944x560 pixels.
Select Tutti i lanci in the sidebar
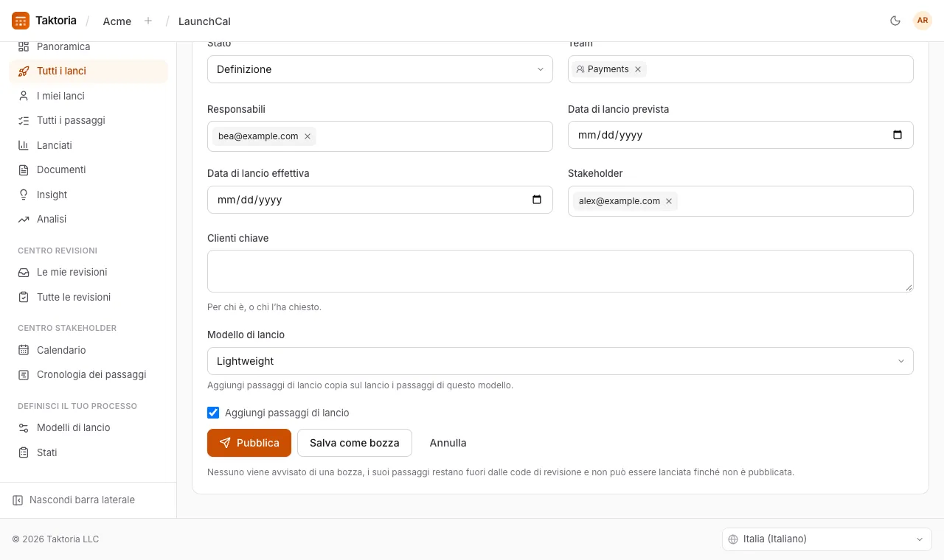coord(88,71)
